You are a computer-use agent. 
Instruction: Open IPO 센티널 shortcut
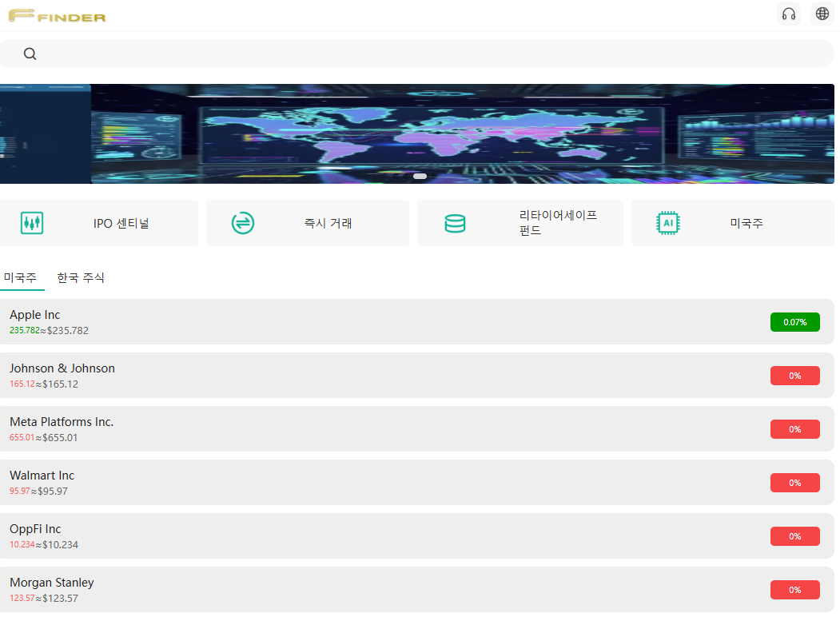pos(99,223)
